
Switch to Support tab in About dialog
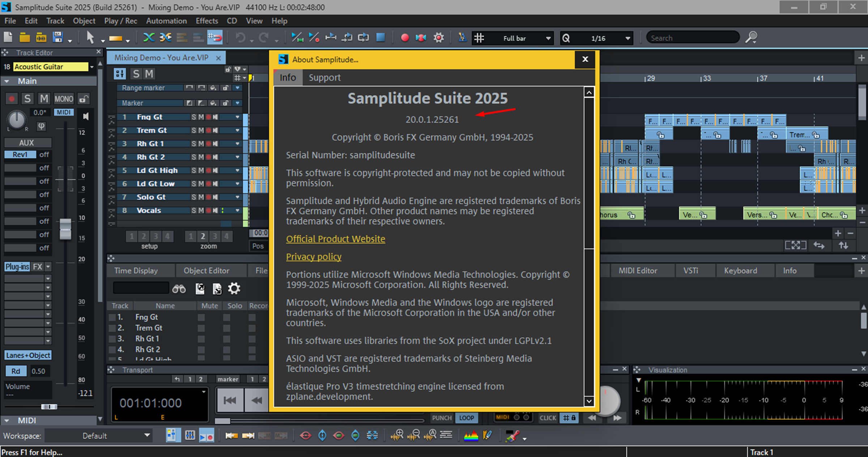[324, 78]
